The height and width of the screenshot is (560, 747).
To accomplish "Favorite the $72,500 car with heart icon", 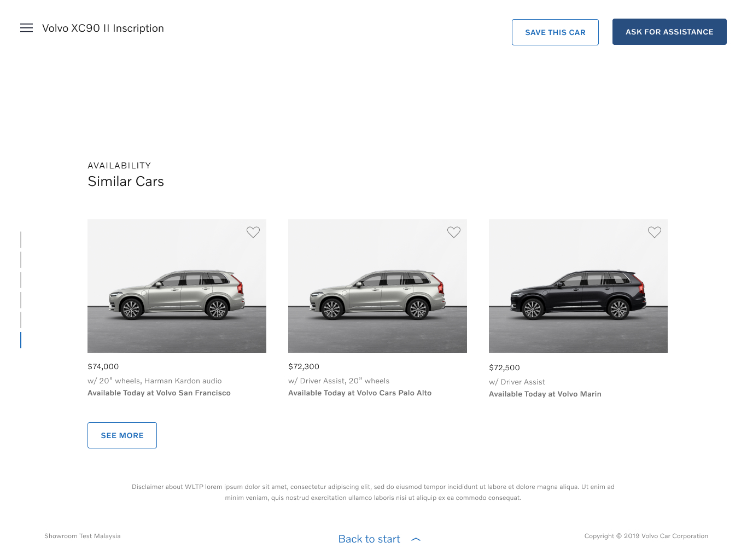I will click(x=655, y=232).
